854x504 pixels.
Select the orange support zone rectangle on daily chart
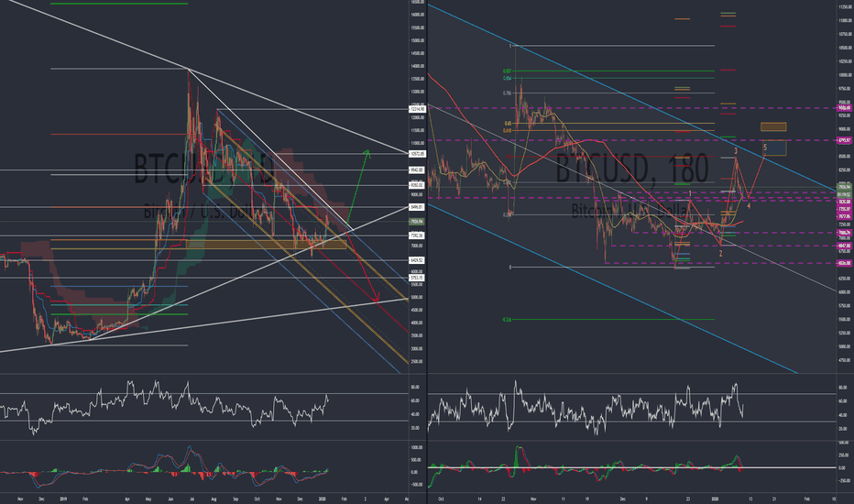click(267, 245)
